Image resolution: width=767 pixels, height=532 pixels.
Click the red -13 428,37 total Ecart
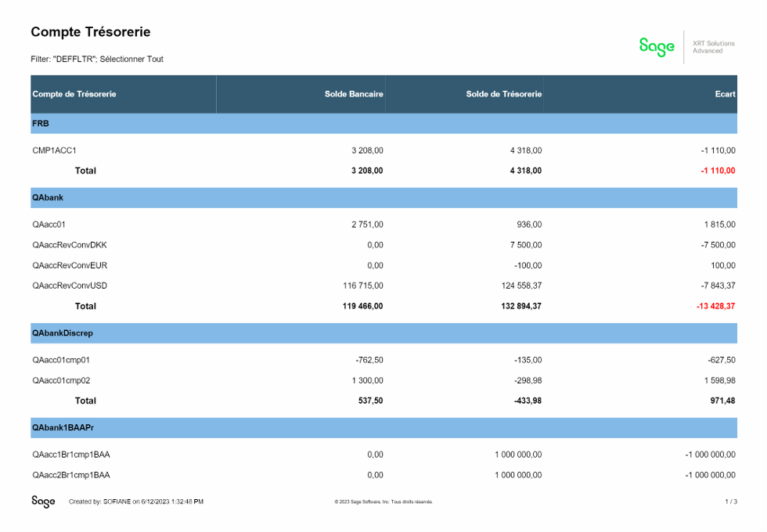pos(715,306)
